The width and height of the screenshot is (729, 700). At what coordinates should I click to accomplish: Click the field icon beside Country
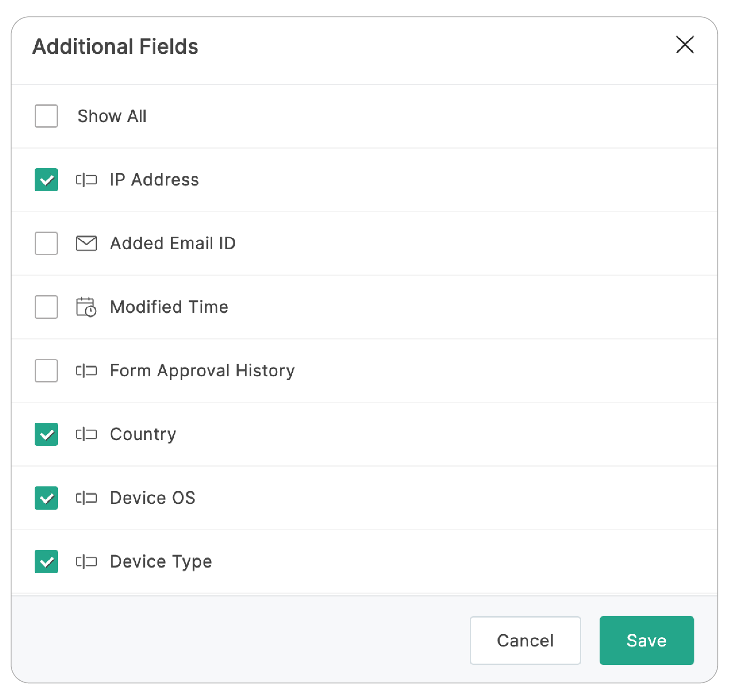(86, 434)
